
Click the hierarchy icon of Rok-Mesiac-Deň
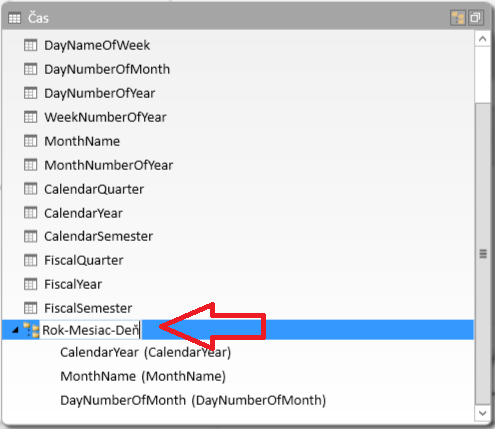tap(31, 330)
